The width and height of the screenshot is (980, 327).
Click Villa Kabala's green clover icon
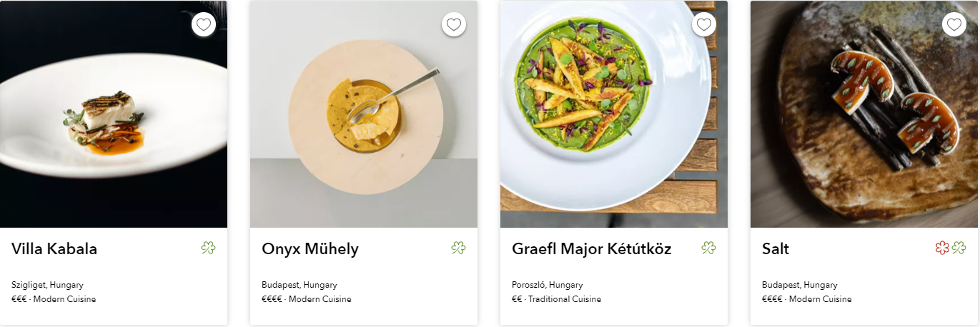[x=208, y=248]
